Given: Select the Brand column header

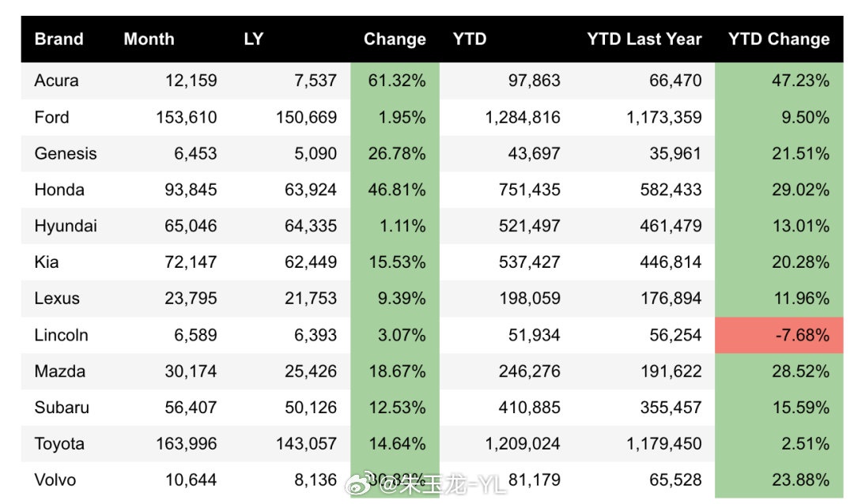Looking at the screenshot, I should [x=59, y=39].
